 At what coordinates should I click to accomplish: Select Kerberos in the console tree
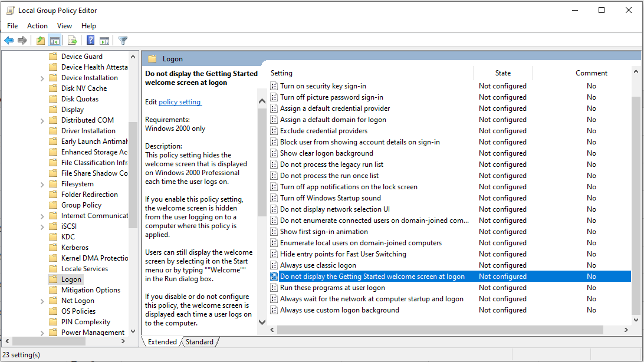(74, 247)
